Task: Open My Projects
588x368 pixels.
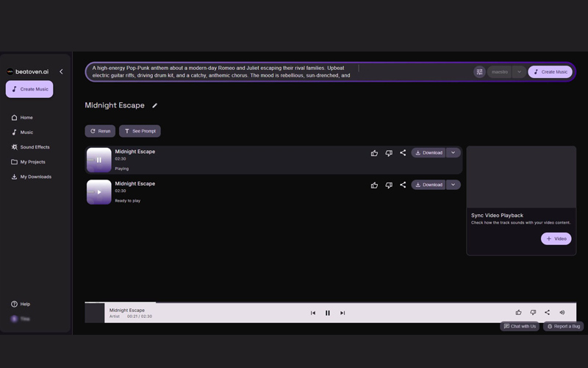Action: [x=28, y=162]
